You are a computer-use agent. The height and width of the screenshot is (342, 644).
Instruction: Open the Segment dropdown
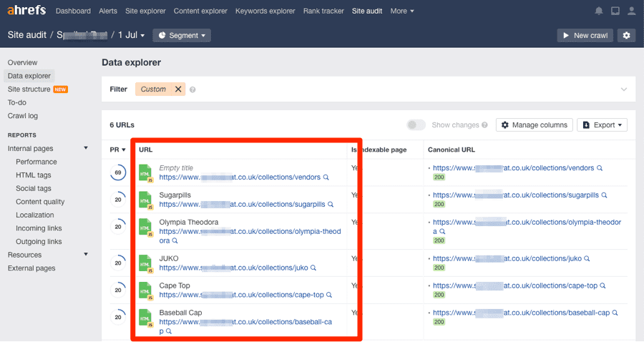[x=182, y=35]
